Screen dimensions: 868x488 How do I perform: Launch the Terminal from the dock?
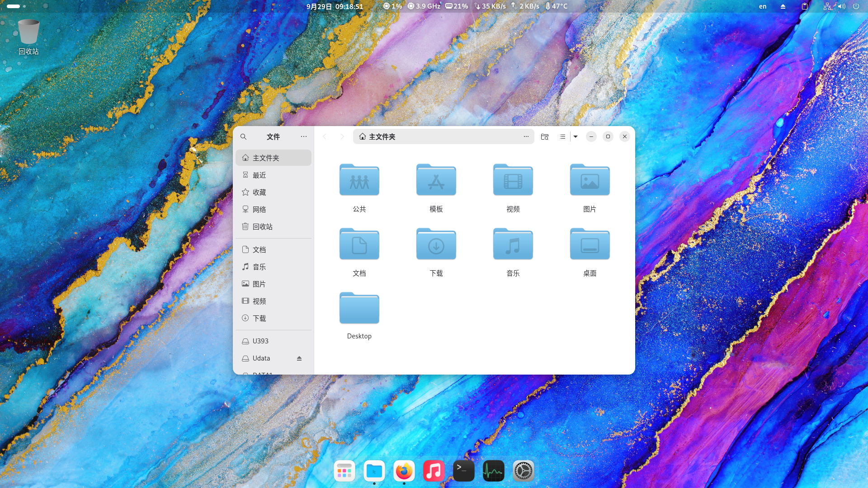tap(464, 471)
